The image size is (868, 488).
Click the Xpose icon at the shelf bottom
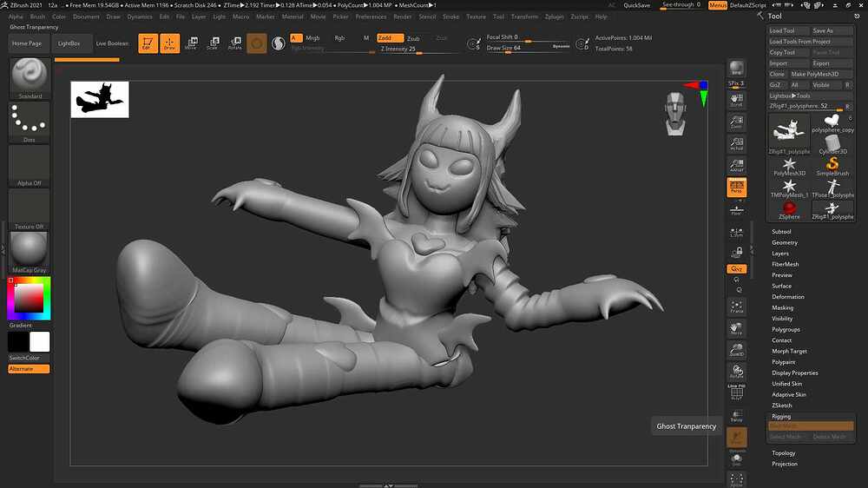(736, 479)
